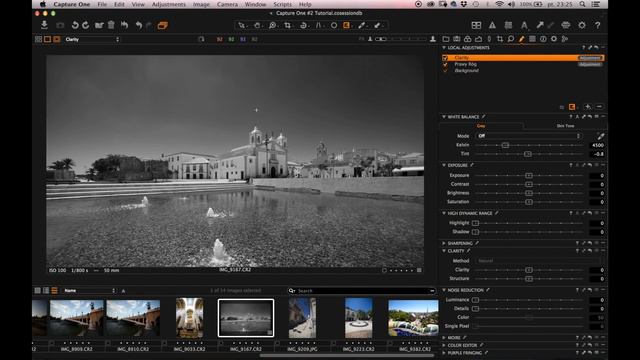Collapse the Exposure panel

(x=444, y=165)
